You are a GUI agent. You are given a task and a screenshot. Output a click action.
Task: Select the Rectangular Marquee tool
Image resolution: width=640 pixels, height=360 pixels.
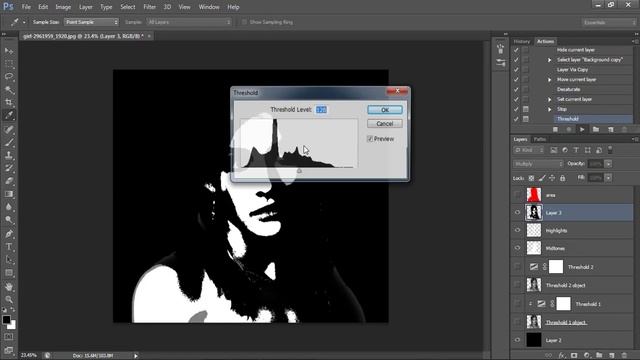point(9,64)
